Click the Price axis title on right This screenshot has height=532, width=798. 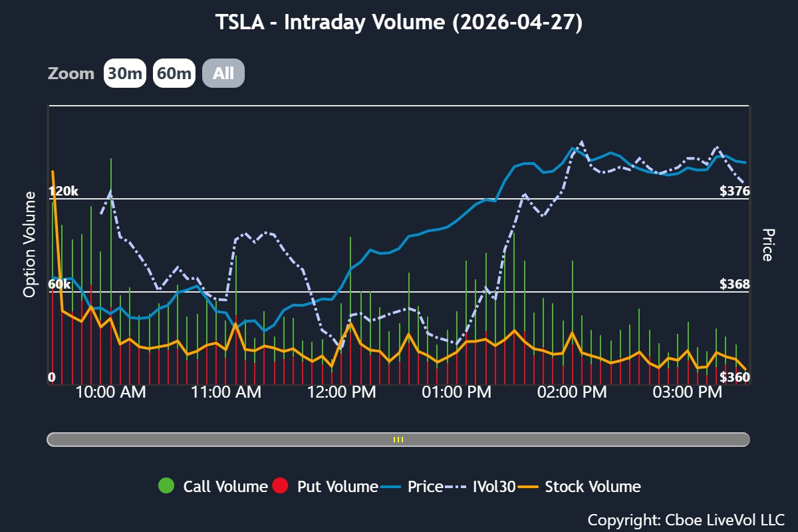768,245
